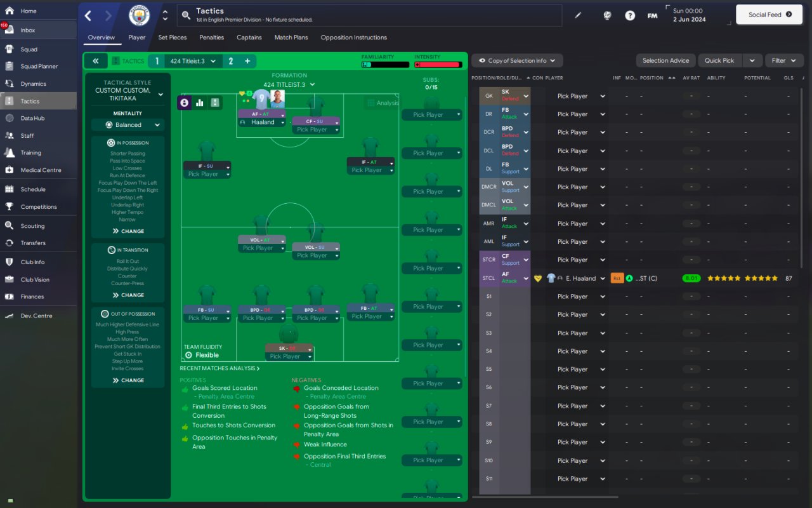
Task: Open the Match Plans tab
Action: tap(291, 37)
